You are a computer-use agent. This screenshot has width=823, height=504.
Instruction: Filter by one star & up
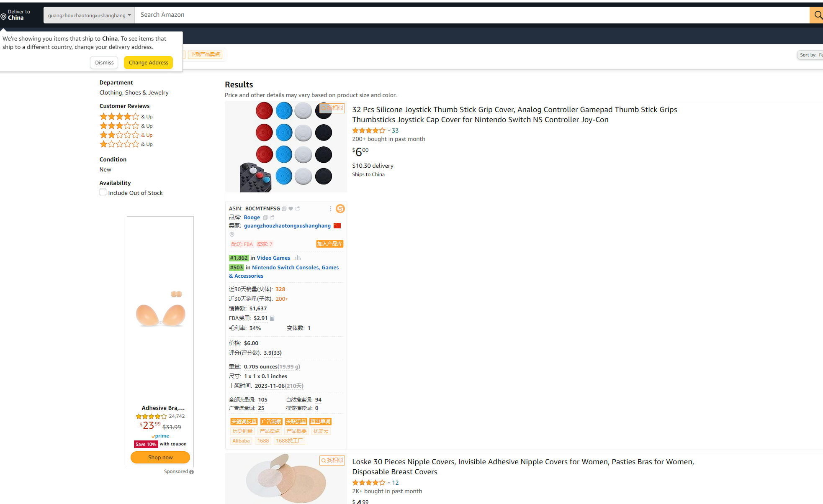(126, 144)
